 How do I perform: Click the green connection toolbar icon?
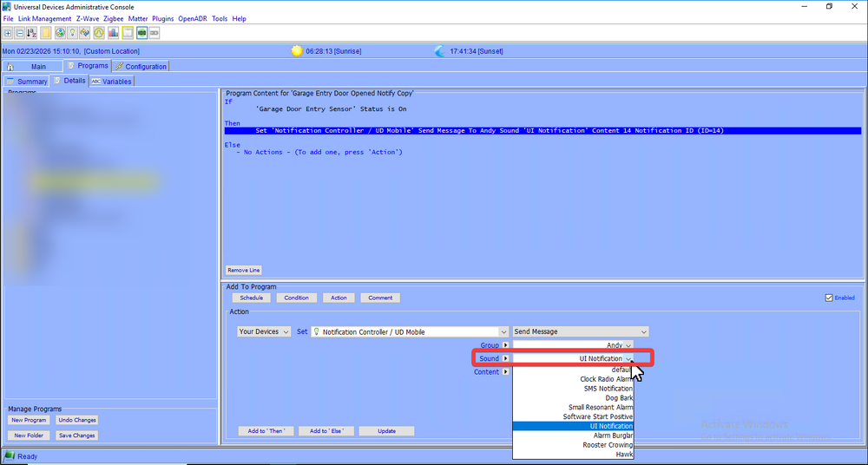click(141, 33)
